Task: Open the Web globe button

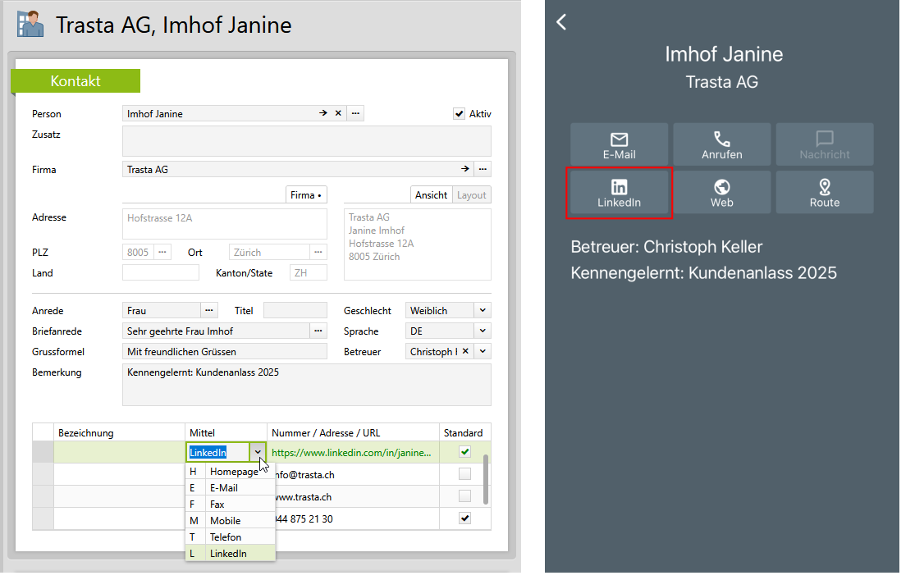Action: click(x=721, y=194)
